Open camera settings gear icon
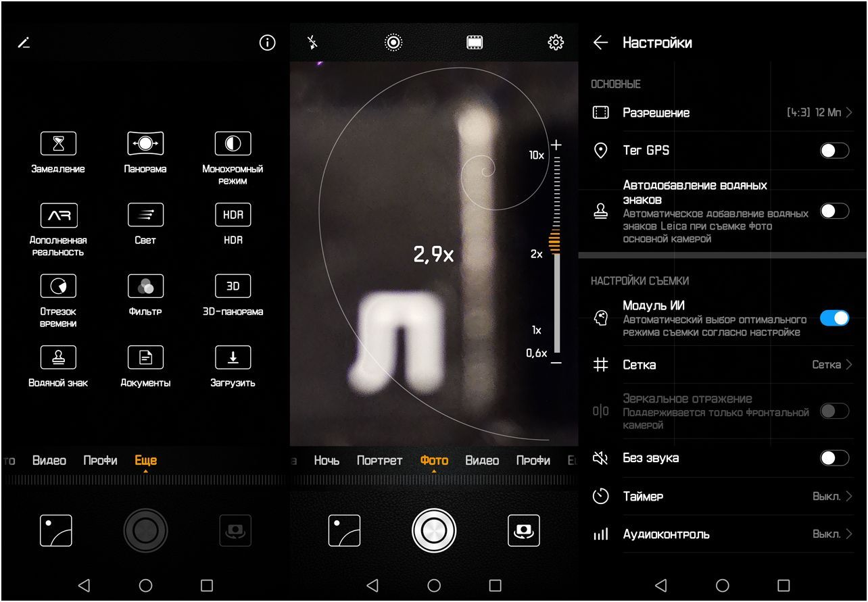Image resolution: width=868 pixels, height=602 pixels. 556,43
